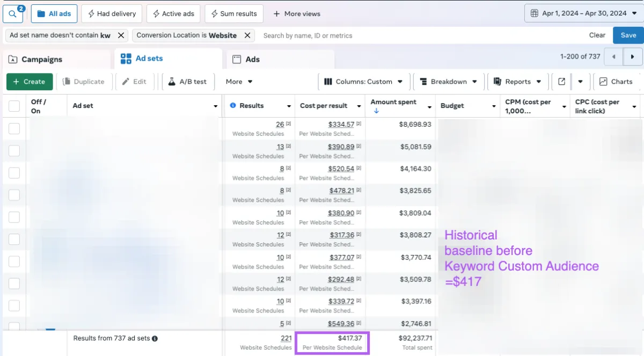Viewport: 644px width, 356px height.
Task: Check the box for the $8,698.93 row
Action: coord(14,128)
